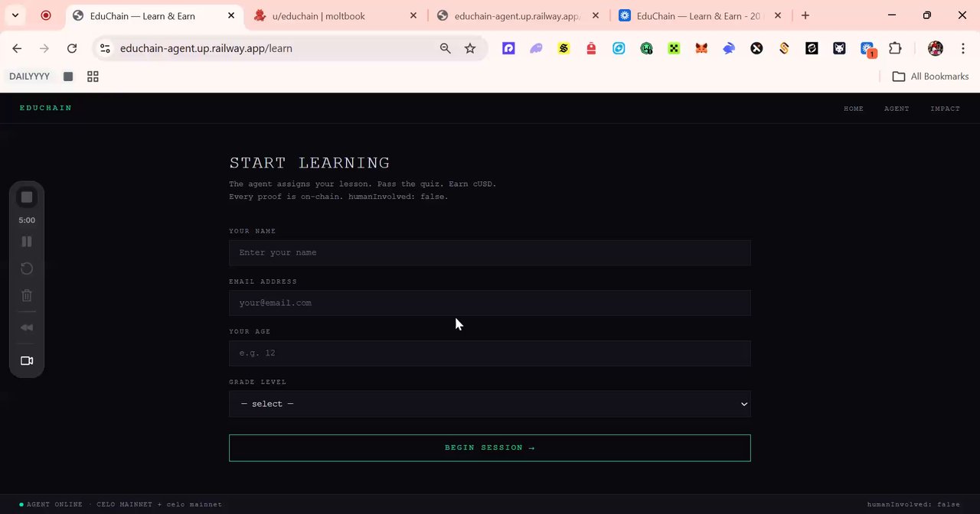View site information icon in address bar

[x=105, y=48]
